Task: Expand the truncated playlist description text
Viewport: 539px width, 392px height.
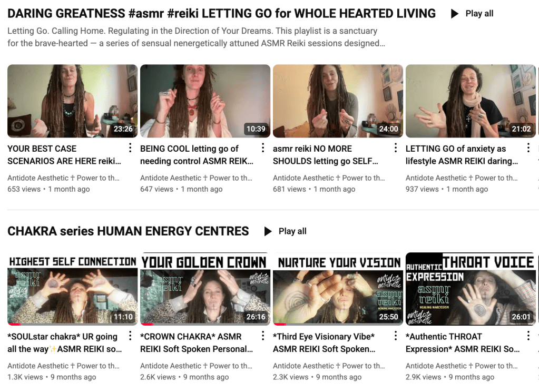Action: (x=196, y=37)
